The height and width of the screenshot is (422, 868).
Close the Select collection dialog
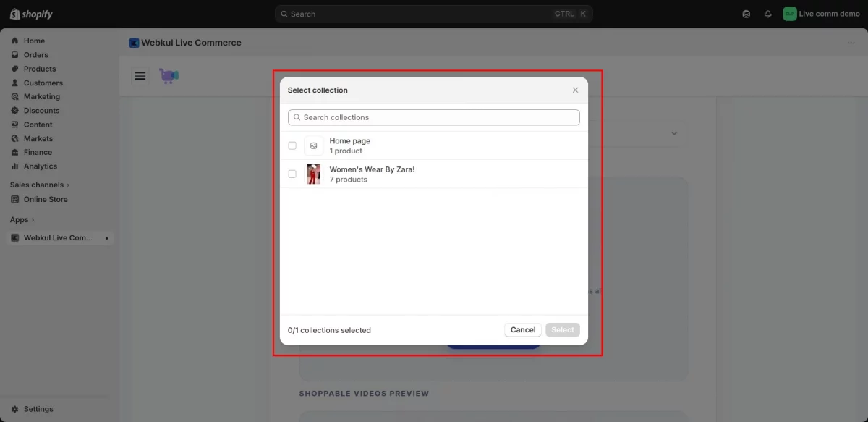click(x=576, y=90)
